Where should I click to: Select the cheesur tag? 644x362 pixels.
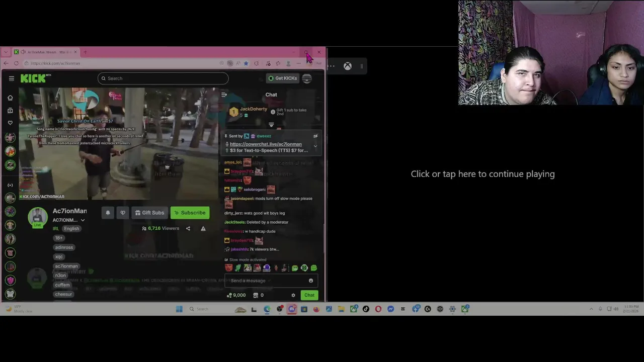[63, 294]
